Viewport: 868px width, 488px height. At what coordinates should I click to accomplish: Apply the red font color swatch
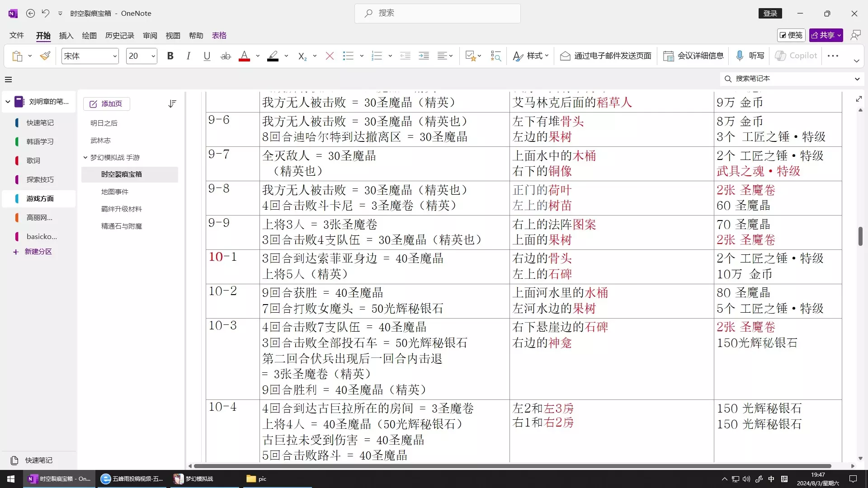[244, 56]
